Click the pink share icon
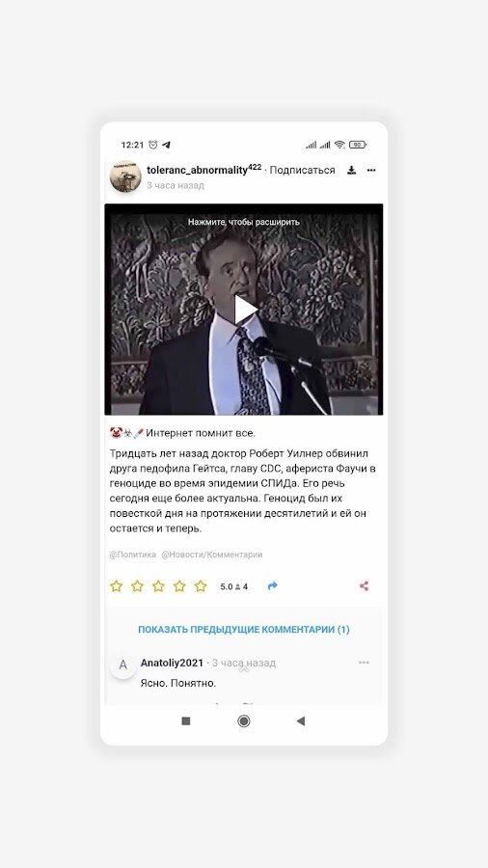488x868 pixels. 364,586
